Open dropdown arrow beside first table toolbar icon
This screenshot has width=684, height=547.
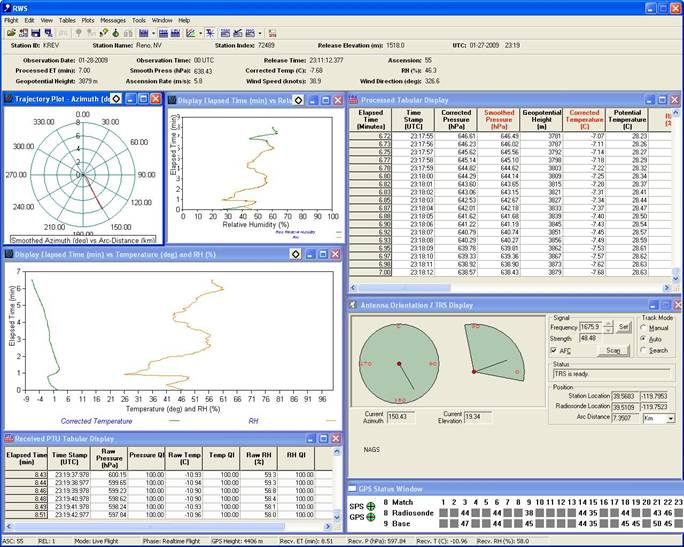tap(154, 33)
